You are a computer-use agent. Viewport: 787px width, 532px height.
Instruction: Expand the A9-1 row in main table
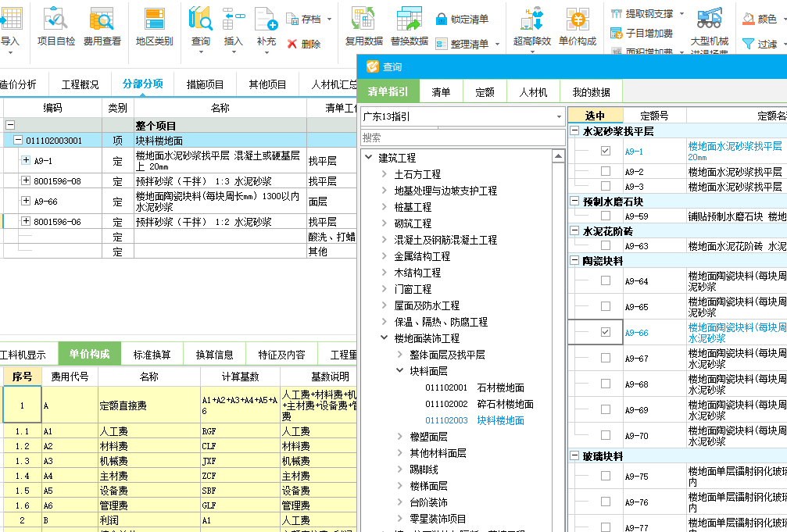26,160
